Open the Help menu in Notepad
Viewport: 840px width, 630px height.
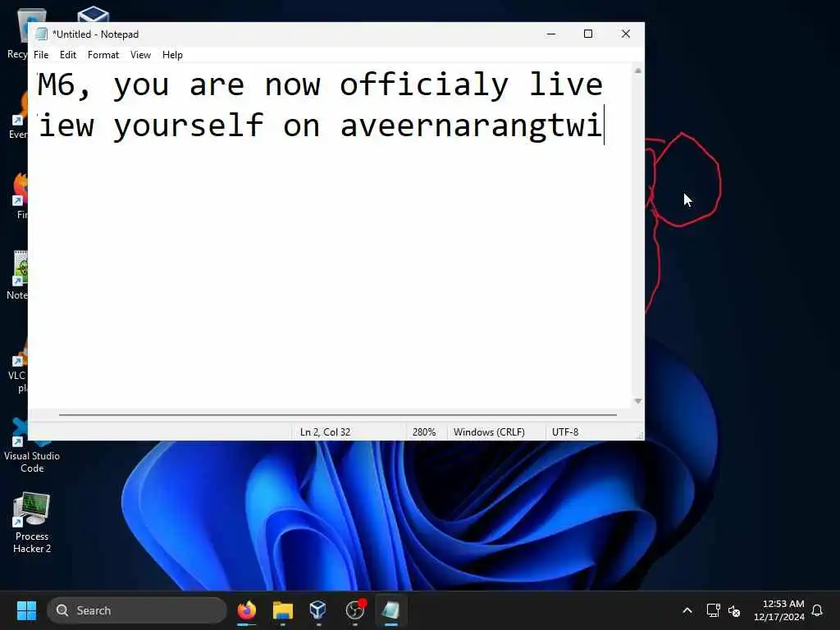click(x=172, y=55)
